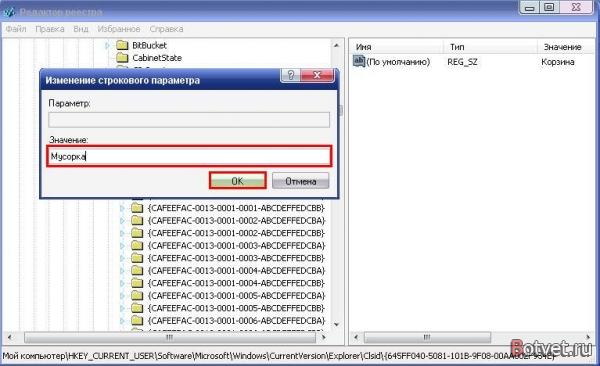
Task: Click the BitBucket folder icon
Action: [x=122, y=45]
